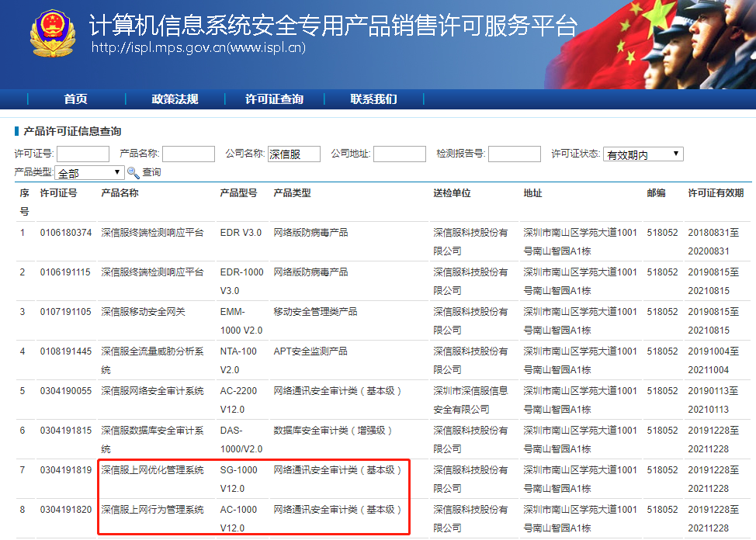Click validity period 20190113至20210113
Viewport: 756px width, 540px height.
[x=713, y=400]
